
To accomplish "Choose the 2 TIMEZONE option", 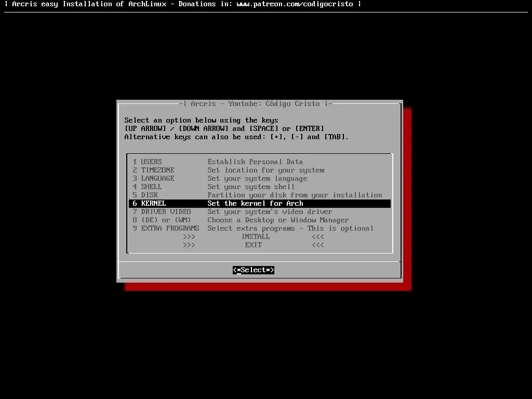I will point(260,170).
